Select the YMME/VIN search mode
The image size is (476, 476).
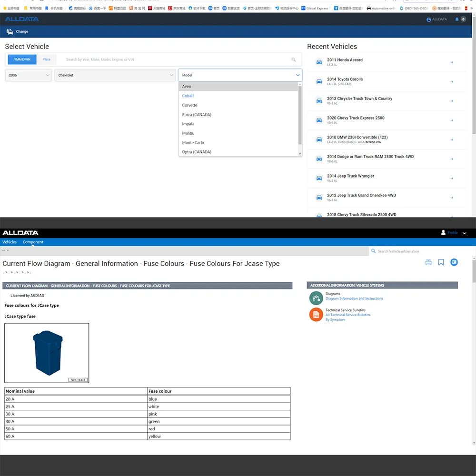[x=22, y=59]
